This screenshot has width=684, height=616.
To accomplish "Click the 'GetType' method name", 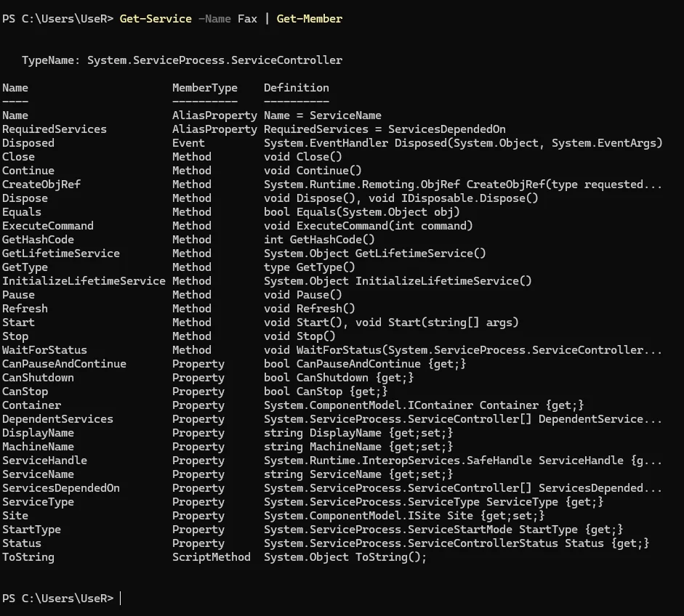I will [x=25, y=267].
